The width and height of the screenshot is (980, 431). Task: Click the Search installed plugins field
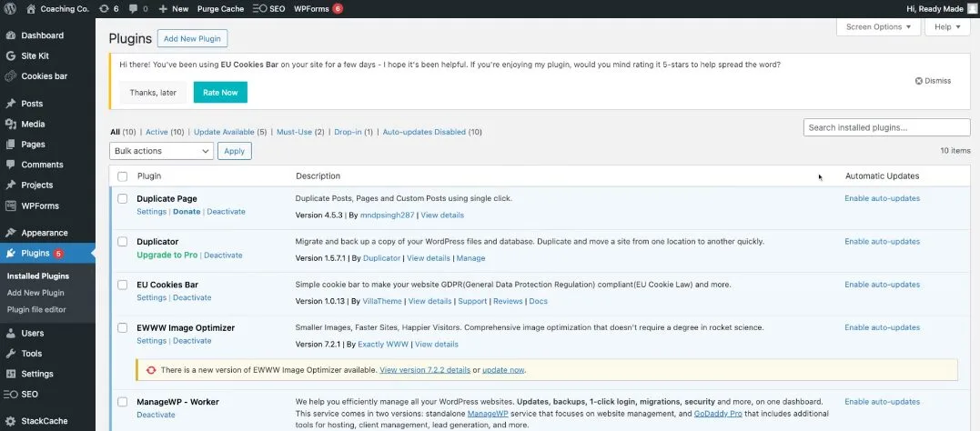pos(886,127)
